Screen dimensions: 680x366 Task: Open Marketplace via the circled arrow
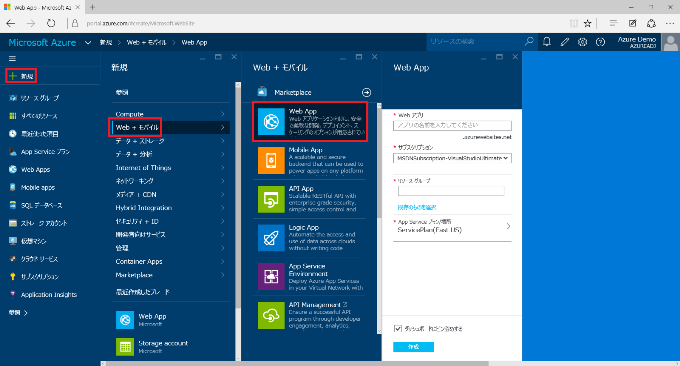[x=366, y=92]
